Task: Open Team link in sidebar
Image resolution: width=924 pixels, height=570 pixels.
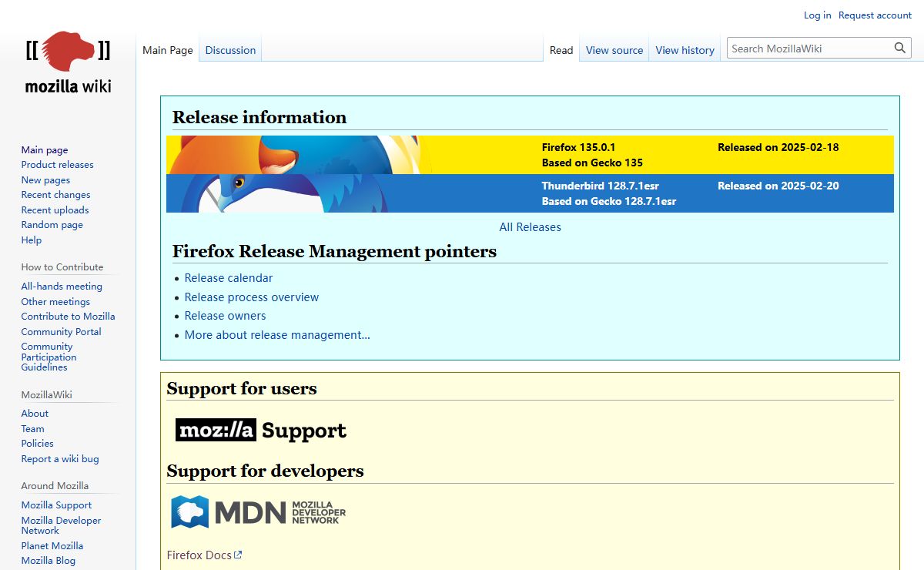Action: click(x=33, y=429)
